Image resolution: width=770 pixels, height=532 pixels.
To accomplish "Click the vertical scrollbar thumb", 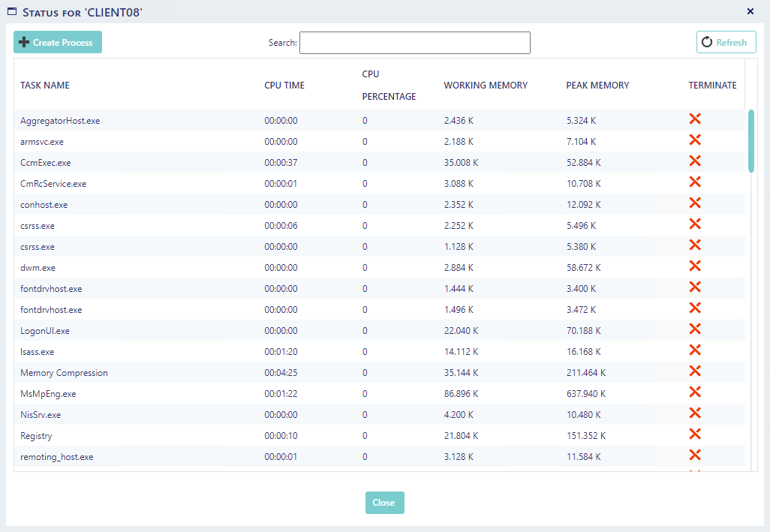I will pyautogui.click(x=750, y=141).
